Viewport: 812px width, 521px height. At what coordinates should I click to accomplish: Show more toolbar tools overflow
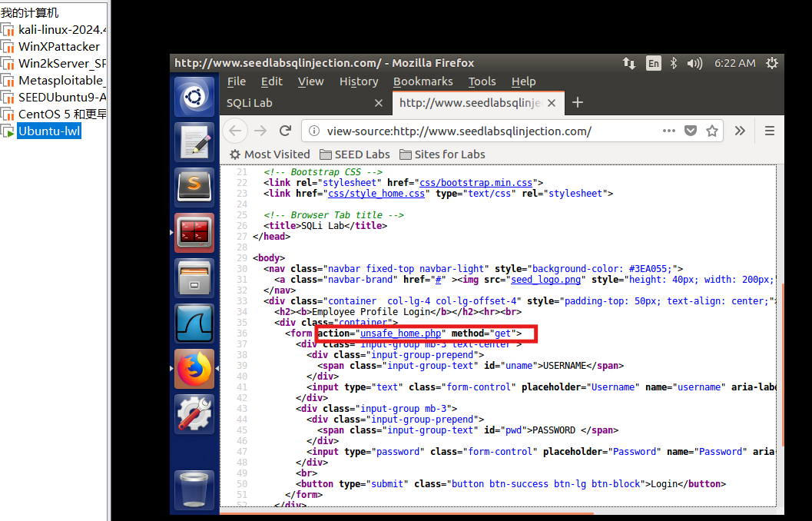click(740, 131)
